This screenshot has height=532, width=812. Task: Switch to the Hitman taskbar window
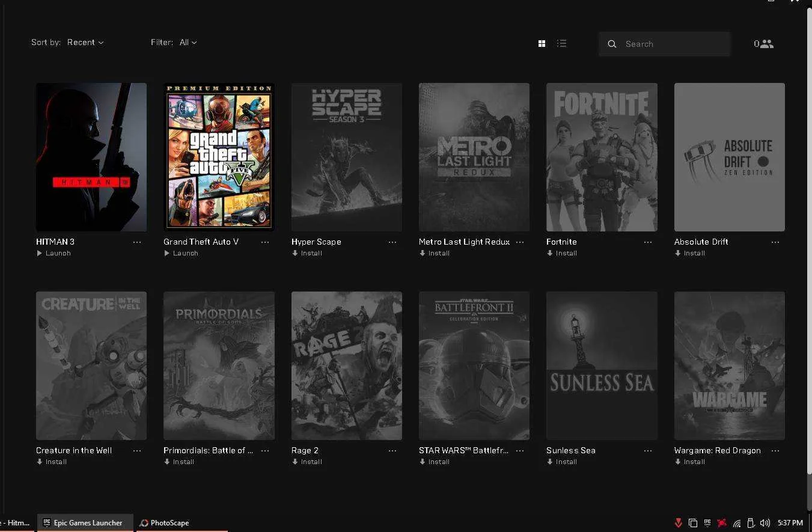(17, 523)
